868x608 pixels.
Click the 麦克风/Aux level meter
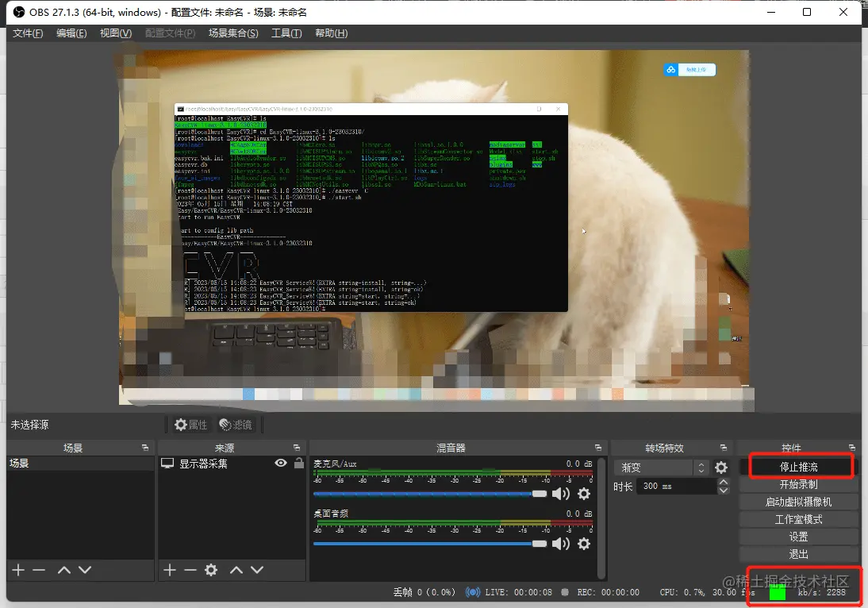(453, 473)
